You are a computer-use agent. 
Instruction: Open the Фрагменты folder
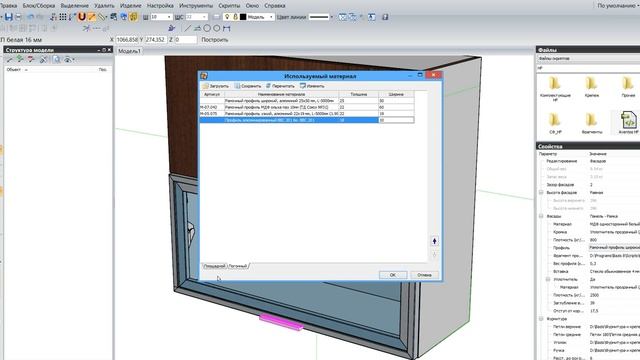pos(591,123)
